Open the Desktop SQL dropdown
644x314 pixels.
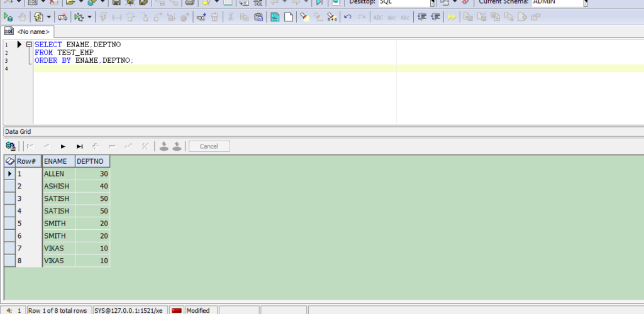tap(432, 3)
